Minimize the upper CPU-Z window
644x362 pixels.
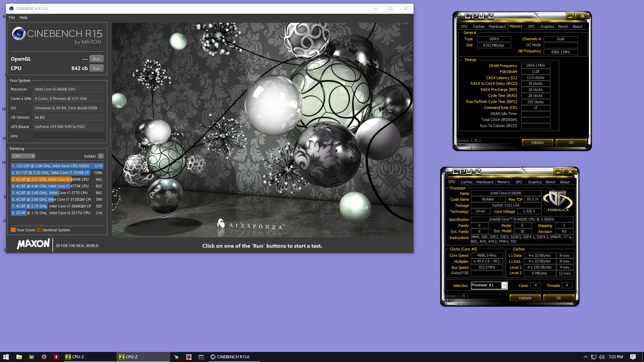point(570,16)
